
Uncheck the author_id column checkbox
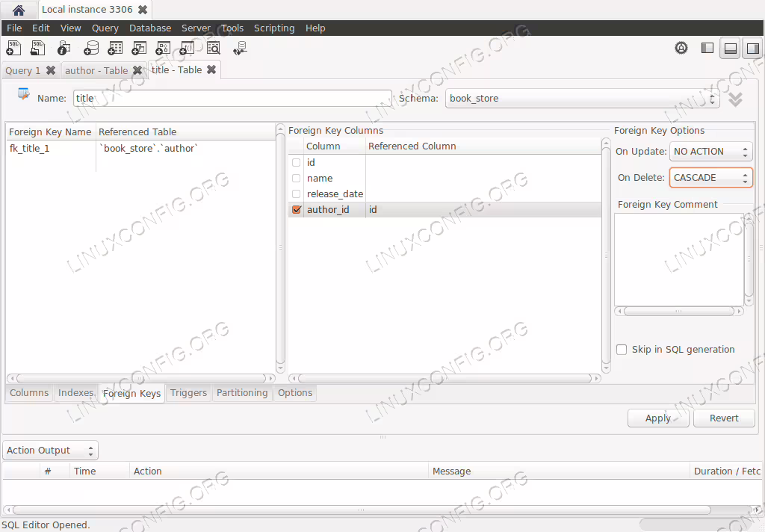296,209
